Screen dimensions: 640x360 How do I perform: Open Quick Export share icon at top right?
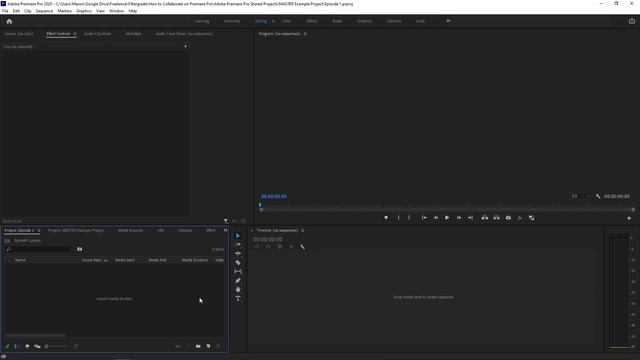point(632,21)
